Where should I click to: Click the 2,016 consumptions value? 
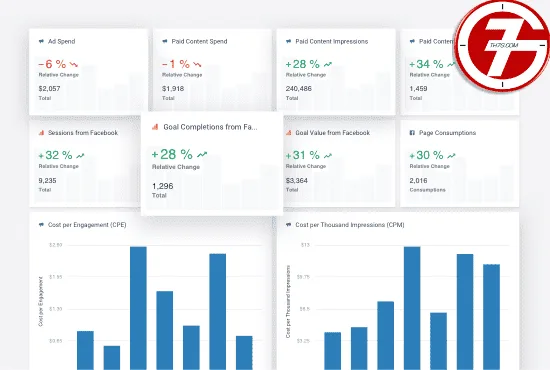418,181
